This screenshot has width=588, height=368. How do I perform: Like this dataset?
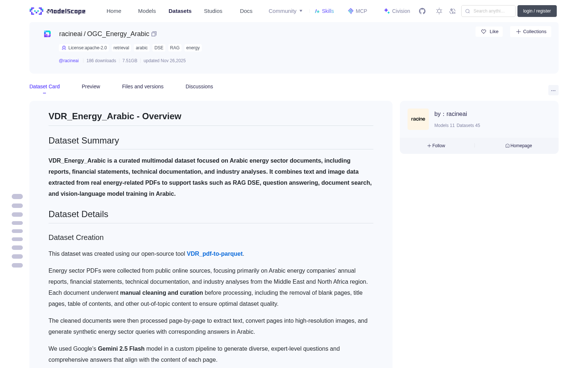tap(489, 32)
